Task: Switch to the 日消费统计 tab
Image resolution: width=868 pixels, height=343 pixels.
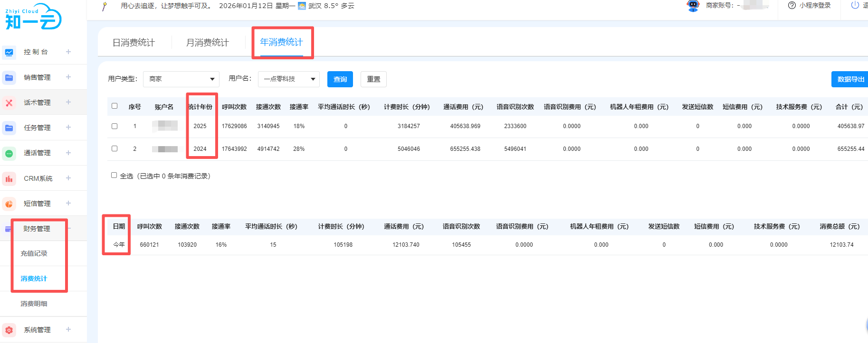Action: click(x=134, y=43)
